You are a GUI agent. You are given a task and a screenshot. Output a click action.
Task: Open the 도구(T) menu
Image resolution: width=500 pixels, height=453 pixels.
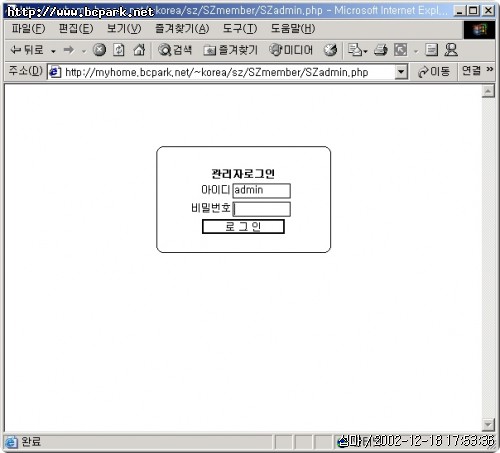tap(240, 29)
